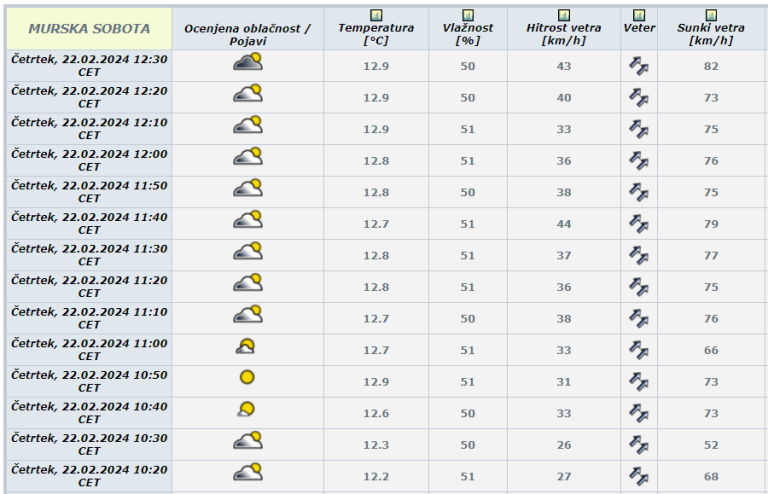The width and height of the screenshot is (768, 494).
Task: Select the weather icon for 11:00
Action: 246,347
